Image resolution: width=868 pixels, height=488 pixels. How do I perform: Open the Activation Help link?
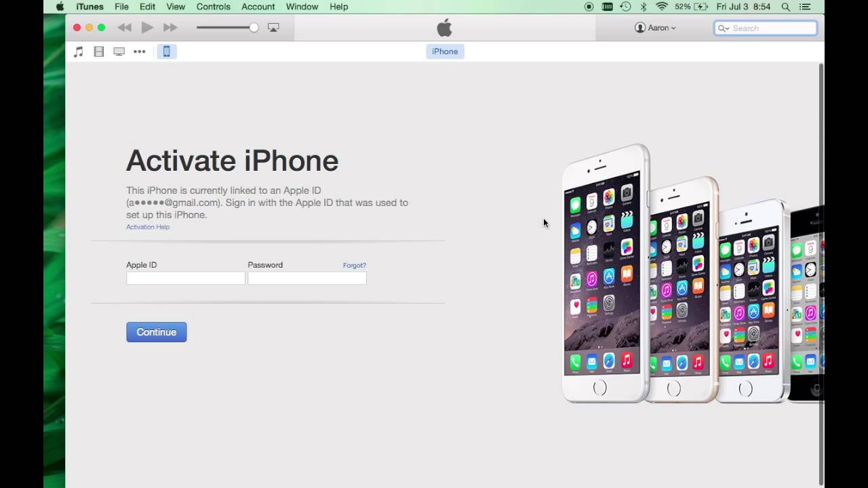(x=148, y=227)
